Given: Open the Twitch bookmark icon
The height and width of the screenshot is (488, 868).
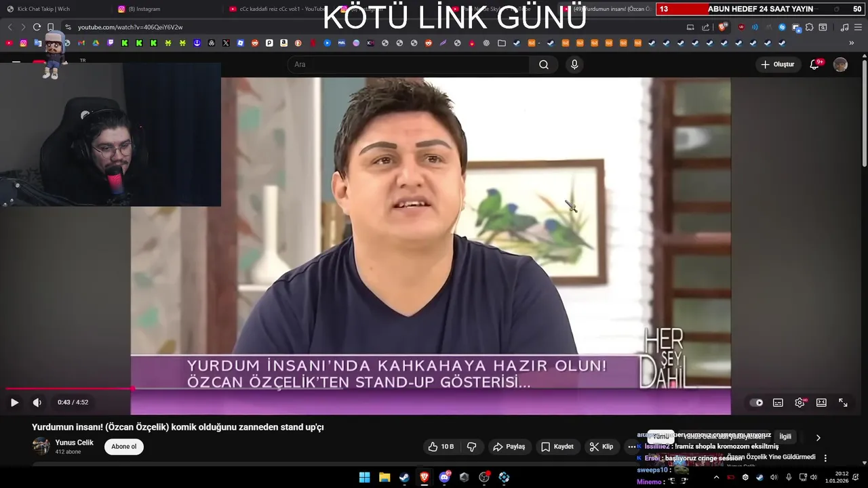Looking at the screenshot, I should [111, 43].
